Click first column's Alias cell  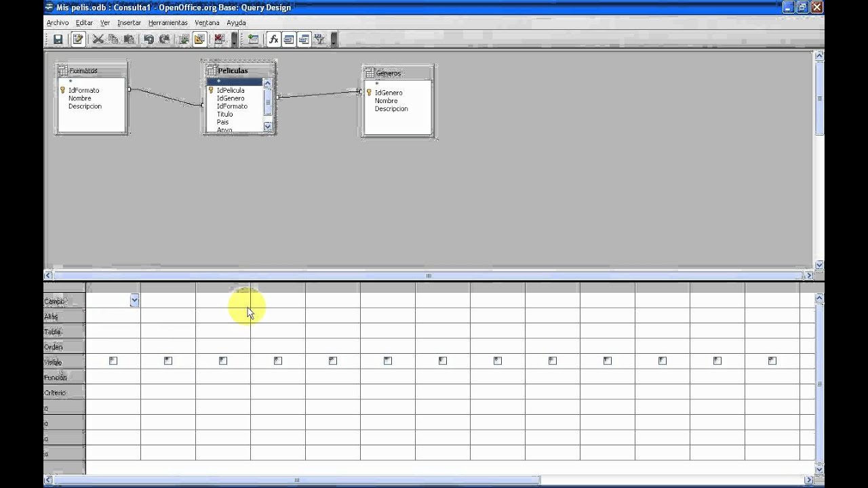coord(113,317)
